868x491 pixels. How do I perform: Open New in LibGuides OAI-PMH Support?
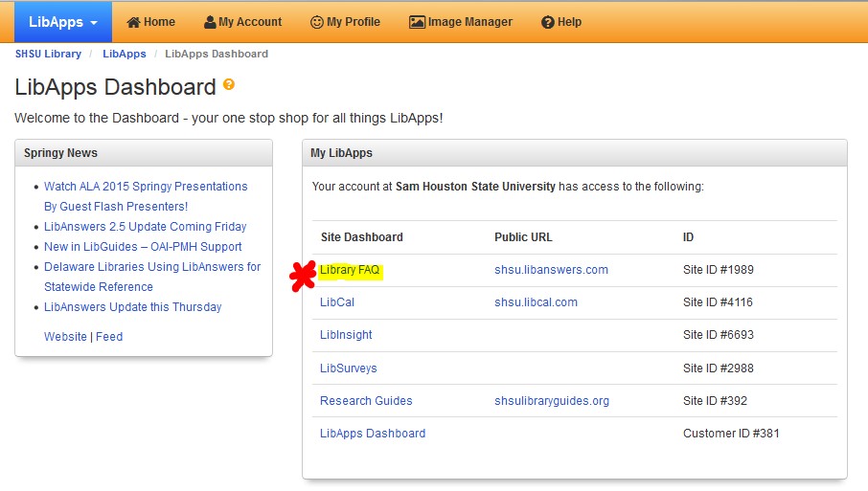coord(143,247)
